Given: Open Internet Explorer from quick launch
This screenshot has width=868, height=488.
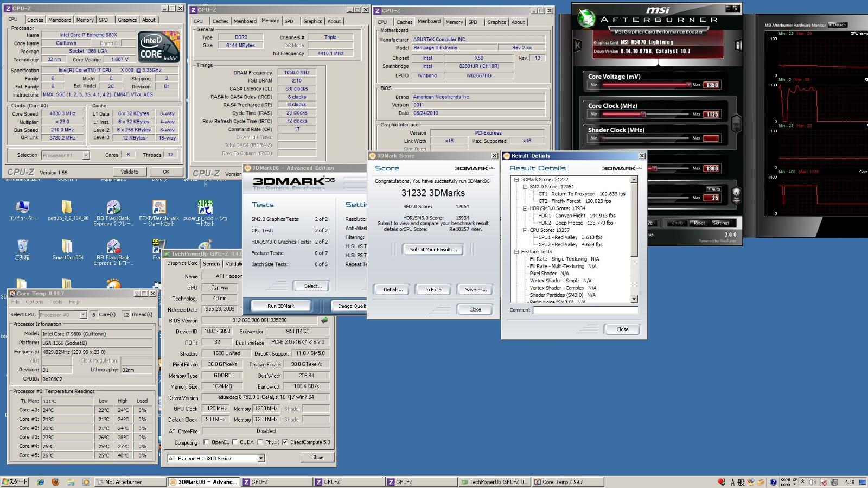Looking at the screenshot, I should [x=41, y=481].
